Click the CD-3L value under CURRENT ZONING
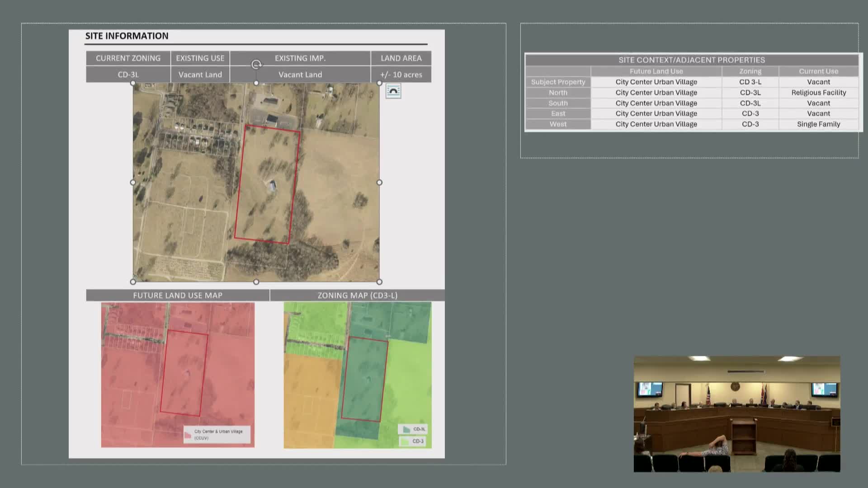Viewport: 868px width, 488px height. 128,75
